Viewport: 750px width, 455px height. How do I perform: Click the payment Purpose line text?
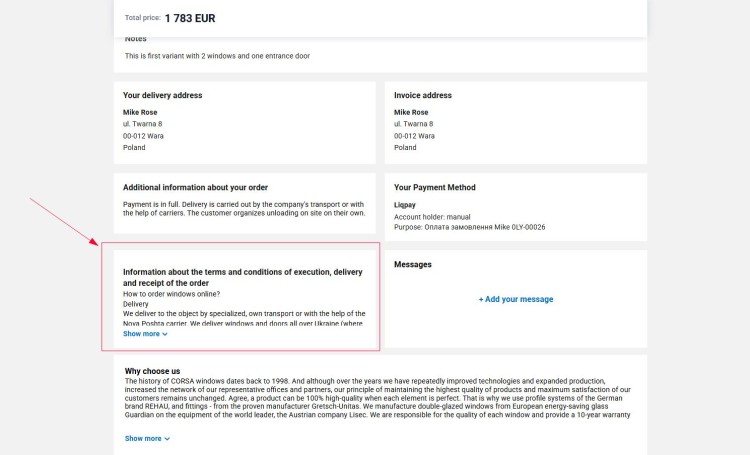coord(469,227)
